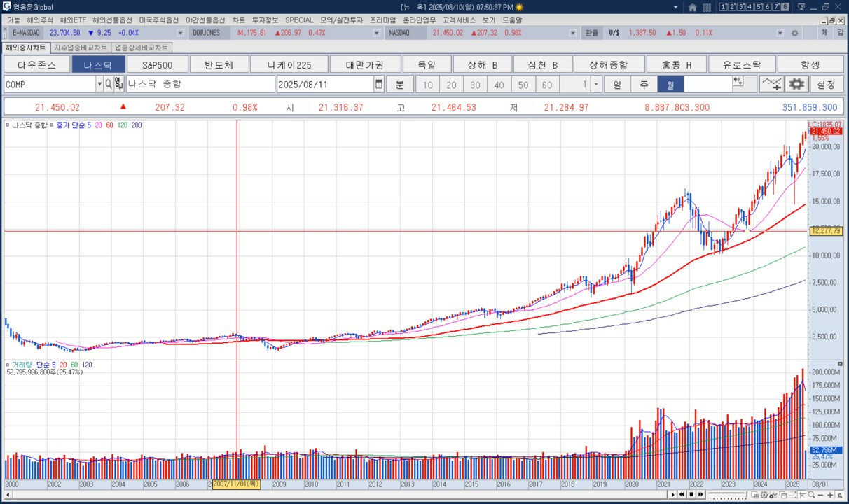Select the 항셍 index button
Image resolution: width=849 pixels, height=504 pixels.
[810, 64]
